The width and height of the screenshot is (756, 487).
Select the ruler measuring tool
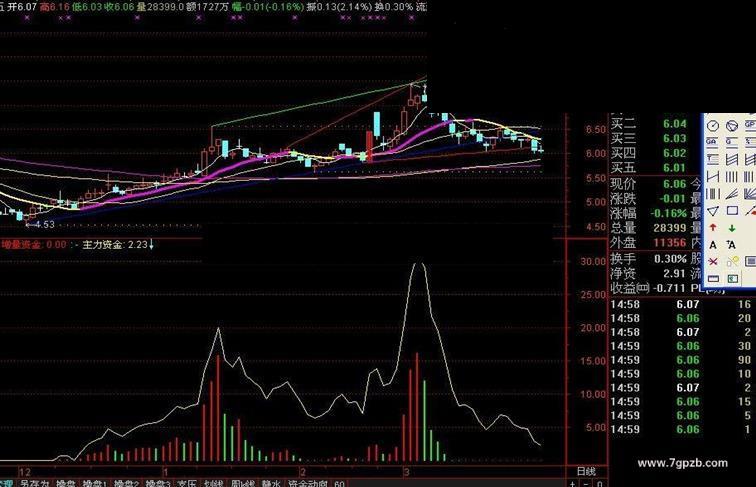pos(713,279)
